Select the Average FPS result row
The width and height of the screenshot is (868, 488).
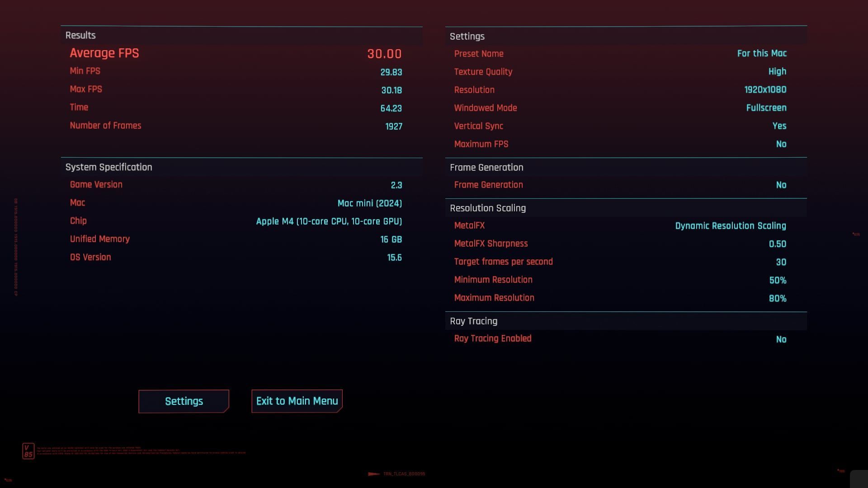tap(236, 53)
